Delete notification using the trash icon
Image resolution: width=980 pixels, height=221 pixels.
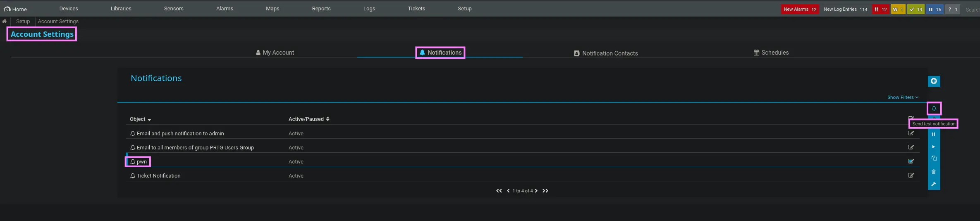[934, 172]
